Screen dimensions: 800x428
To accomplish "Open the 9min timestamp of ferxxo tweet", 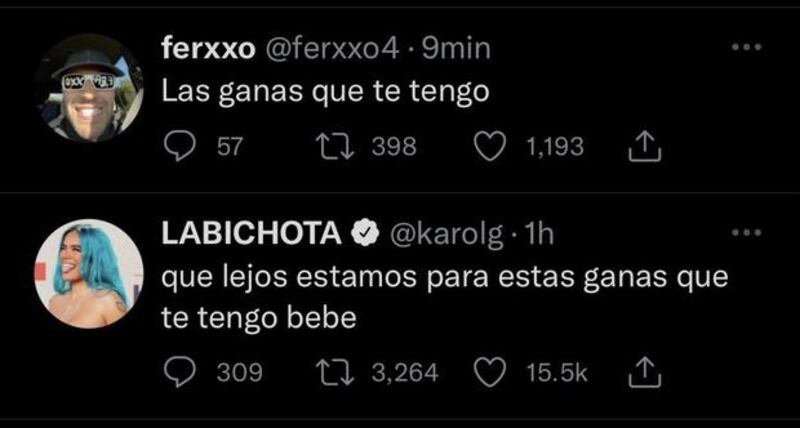I will point(456,49).
